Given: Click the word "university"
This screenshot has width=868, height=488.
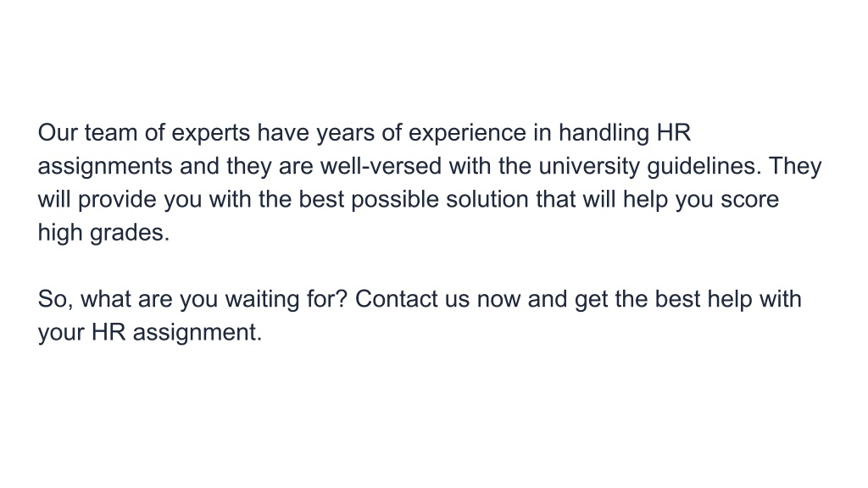Looking at the screenshot, I should 589,167.
